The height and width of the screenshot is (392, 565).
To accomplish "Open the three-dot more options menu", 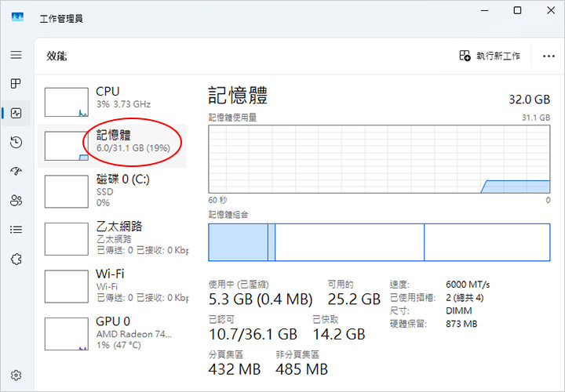I will [x=549, y=56].
